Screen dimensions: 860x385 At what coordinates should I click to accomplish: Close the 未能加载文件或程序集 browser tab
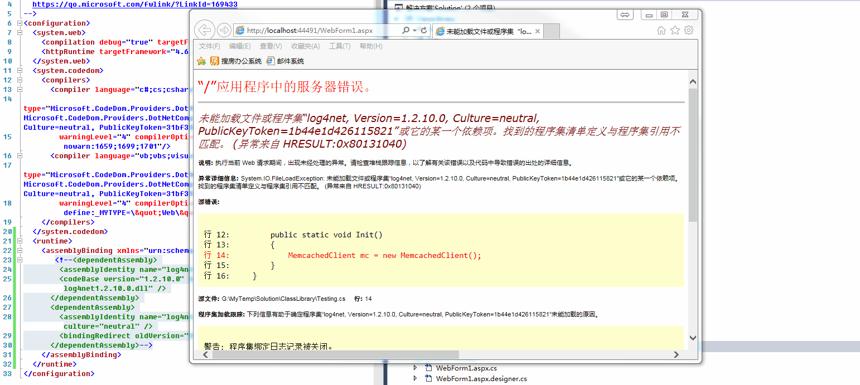pos(539,31)
